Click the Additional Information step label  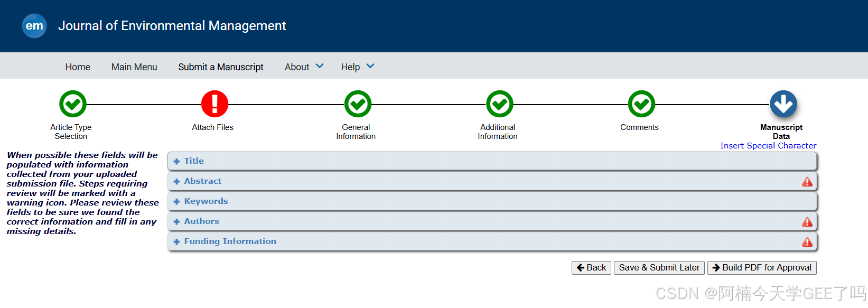(x=498, y=132)
